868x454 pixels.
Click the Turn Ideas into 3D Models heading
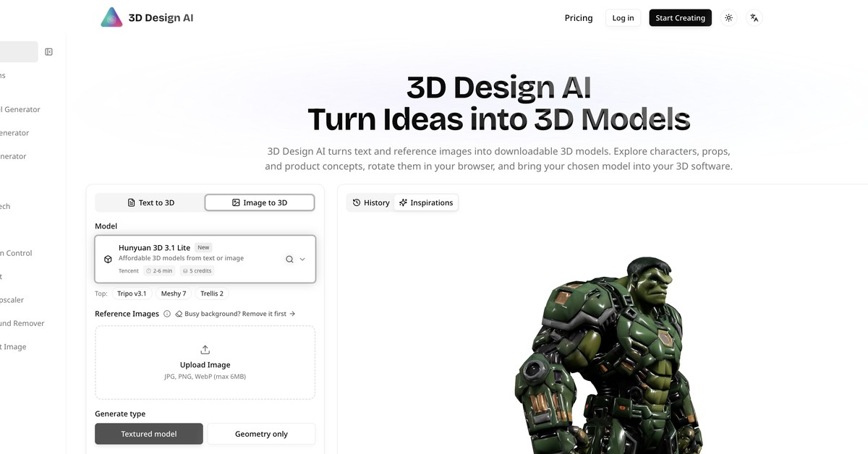499,119
